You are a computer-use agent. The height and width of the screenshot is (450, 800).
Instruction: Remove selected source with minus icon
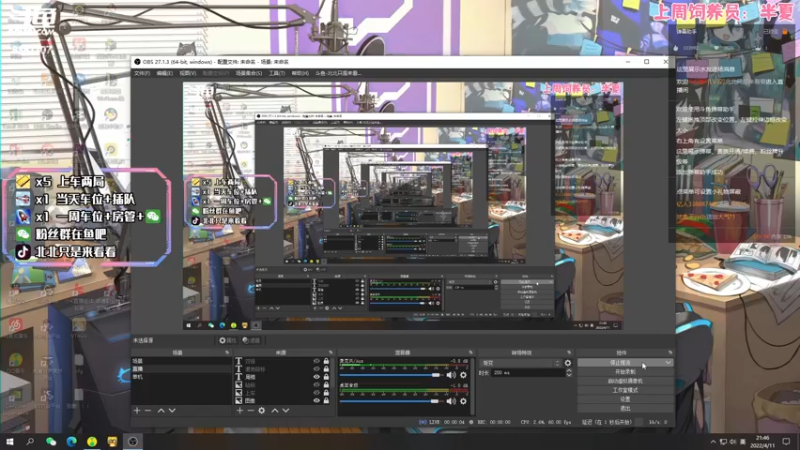(251, 410)
